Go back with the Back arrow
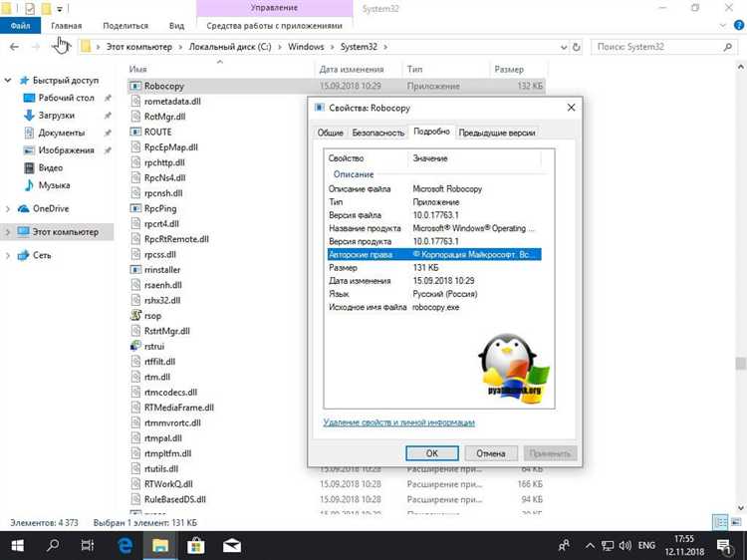This screenshot has width=747, height=560. (14, 47)
